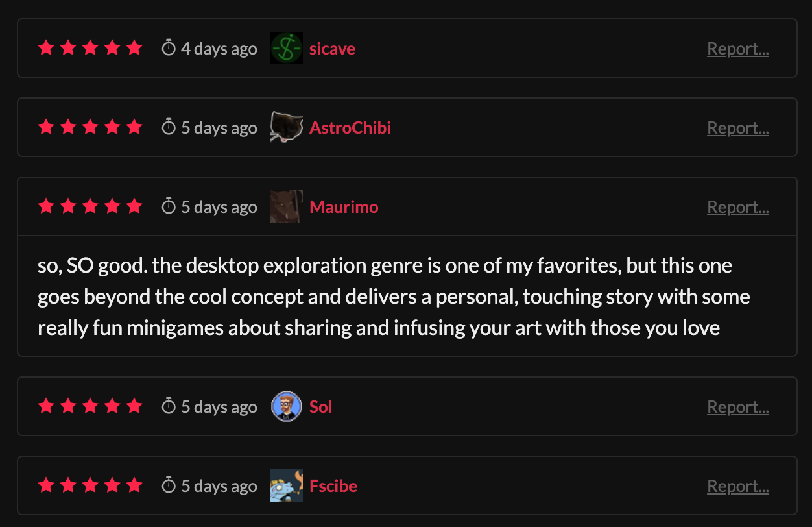Open sicave's profile link
The image size is (812, 527).
332,49
